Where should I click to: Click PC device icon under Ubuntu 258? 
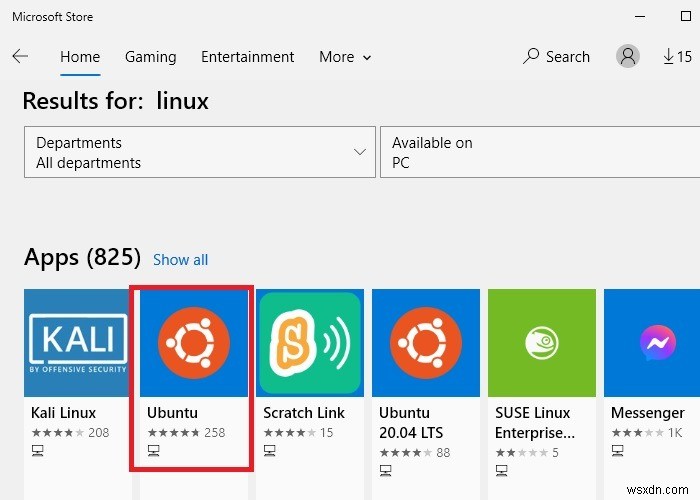[154, 451]
